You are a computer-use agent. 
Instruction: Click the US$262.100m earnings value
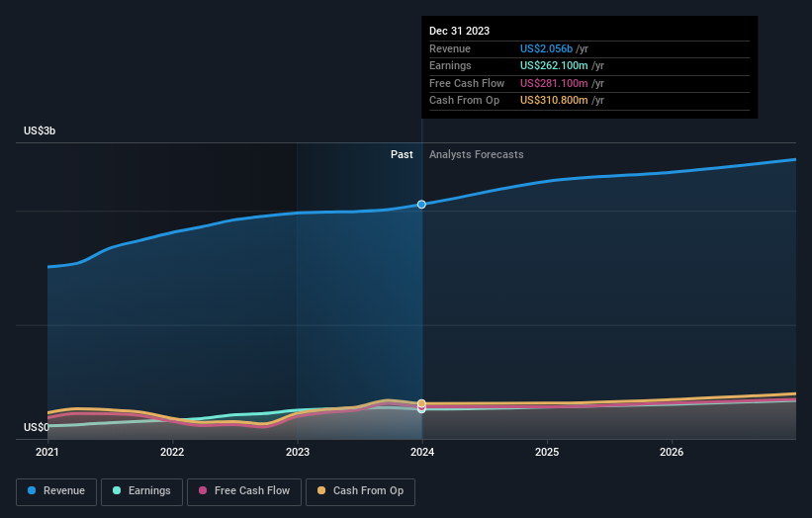coord(554,65)
